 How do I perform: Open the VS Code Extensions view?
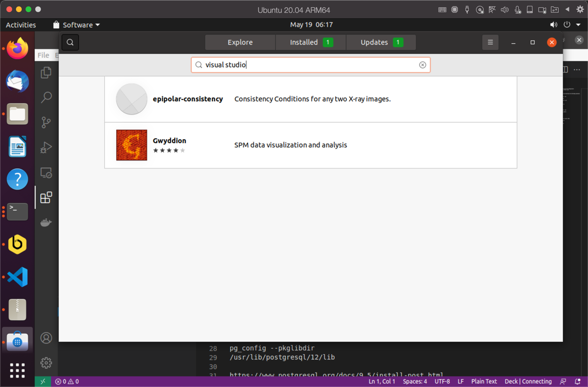(x=46, y=197)
